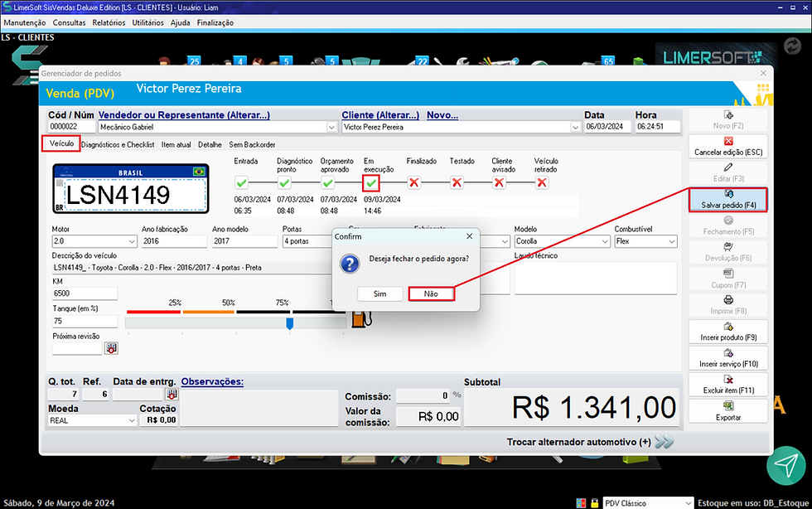
Task: Click the Ano fabricação field
Action: [x=174, y=241]
